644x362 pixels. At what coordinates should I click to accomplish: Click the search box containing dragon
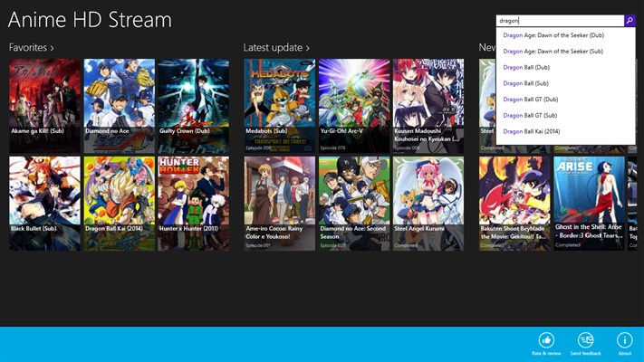pyautogui.click(x=560, y=21)
